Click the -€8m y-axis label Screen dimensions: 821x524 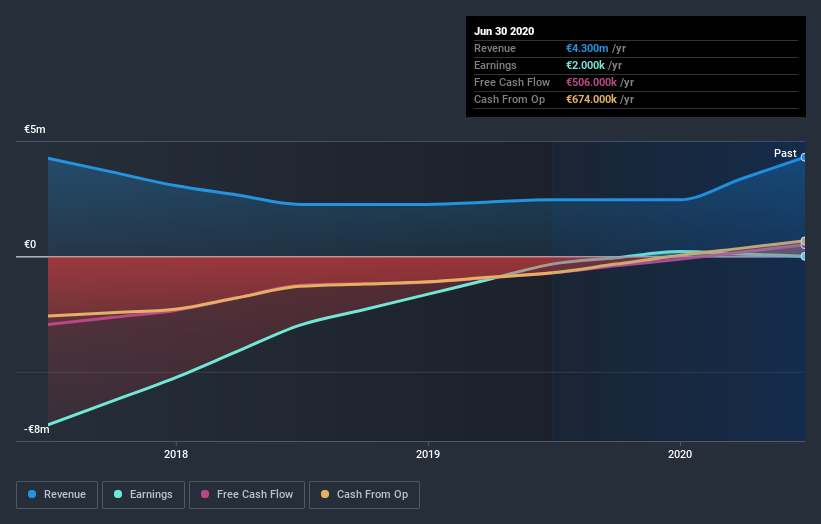pos(37,429)
